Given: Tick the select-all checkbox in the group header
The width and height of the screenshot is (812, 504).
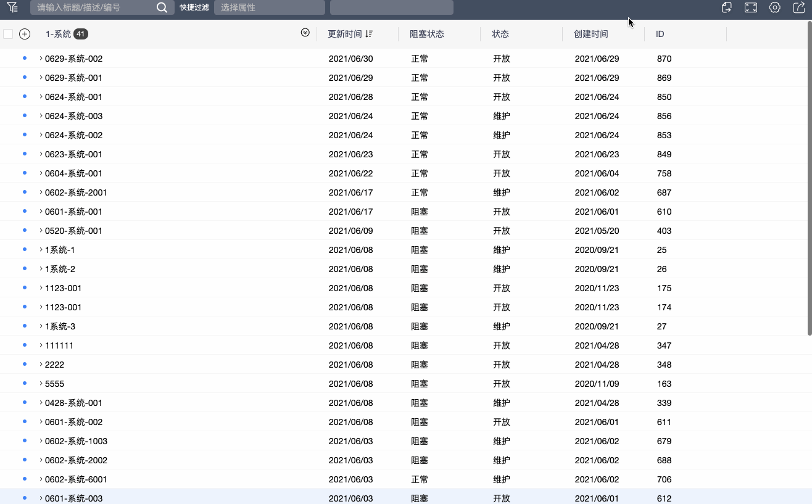Looking at the screenshot, I should pyautogui.click(x=7, y=34).
